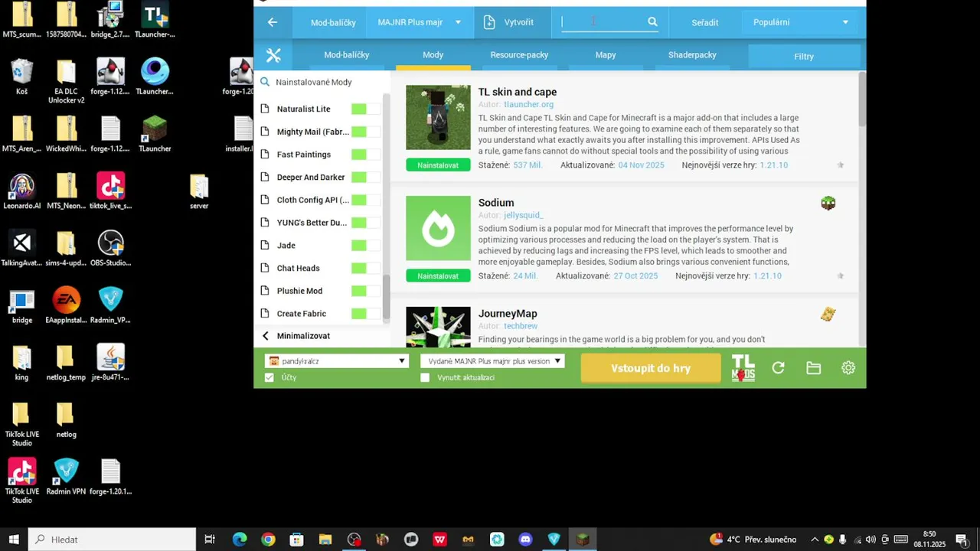
Task: Open the Koš recycle bin icon
Action: (x=21, y=77)
